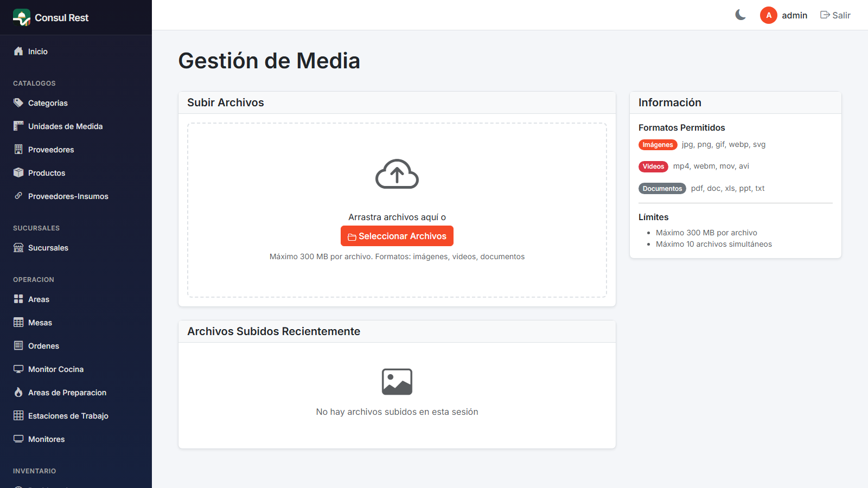Click the Monitor Cocina display icon
The height and width of the screenshot is (488, 868).
(x=18, y=369)
